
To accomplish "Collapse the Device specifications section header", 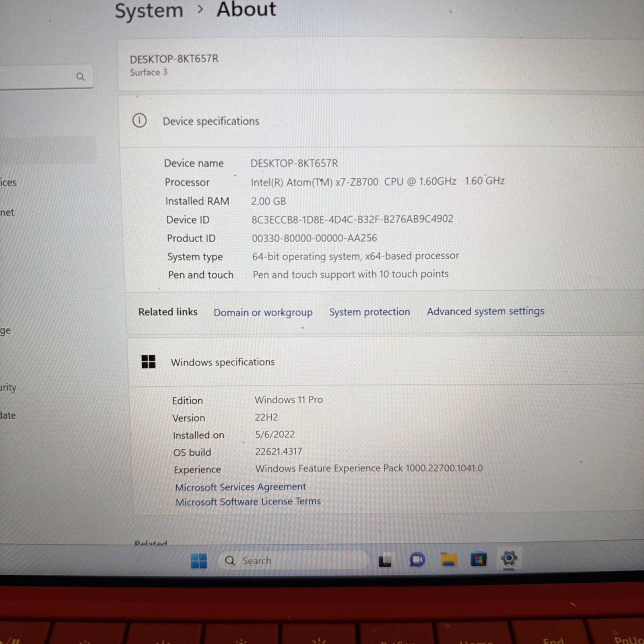I will [382, 121].
